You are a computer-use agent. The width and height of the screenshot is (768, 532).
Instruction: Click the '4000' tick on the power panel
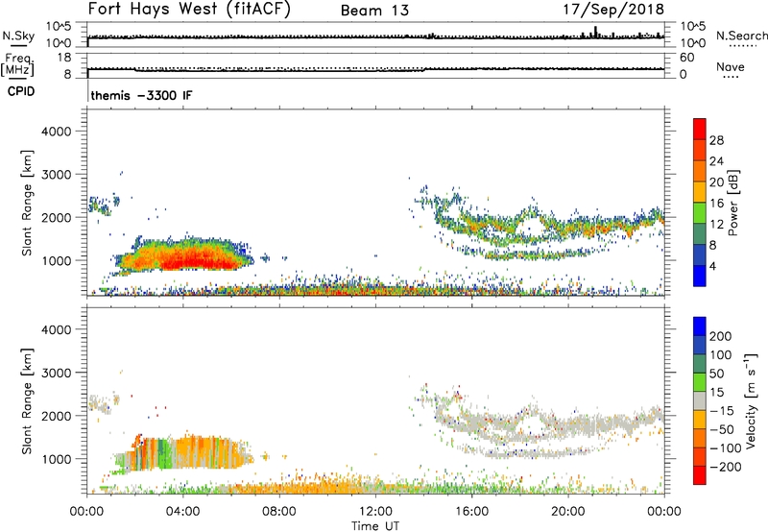[x=57, y=132]
